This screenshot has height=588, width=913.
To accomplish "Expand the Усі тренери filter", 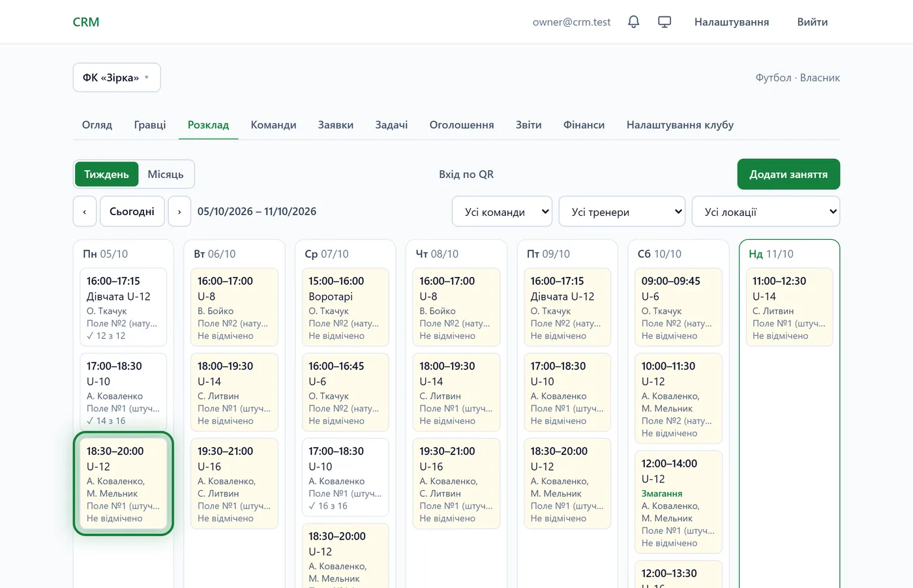I will click(622, 211).
